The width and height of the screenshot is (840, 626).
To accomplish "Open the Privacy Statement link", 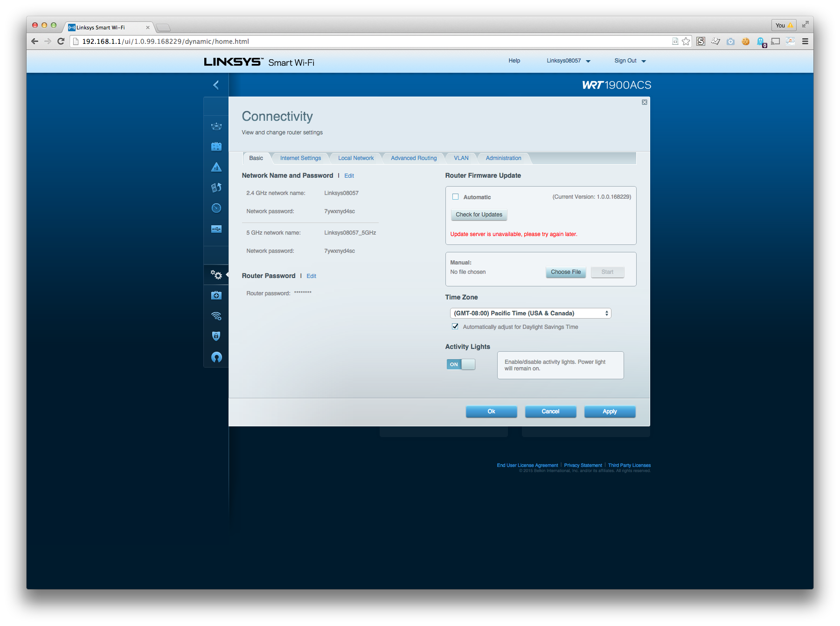I will point(583,465).
